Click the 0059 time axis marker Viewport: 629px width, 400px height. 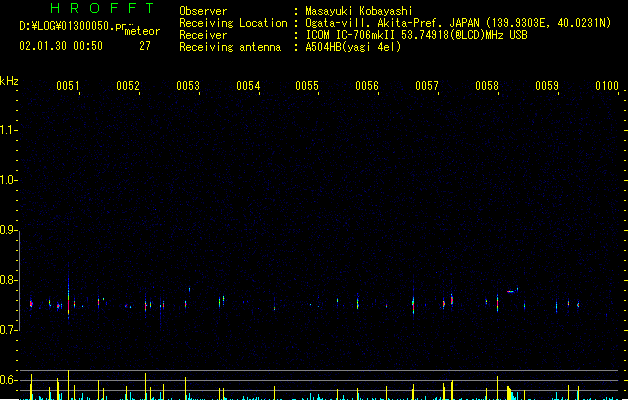pyautogui.click(x=547, y=86)
